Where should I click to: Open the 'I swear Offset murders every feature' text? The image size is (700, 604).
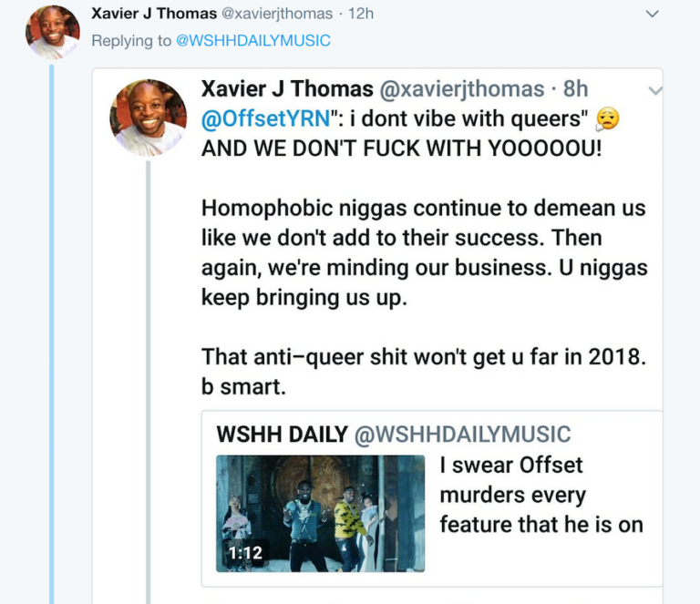540,495
